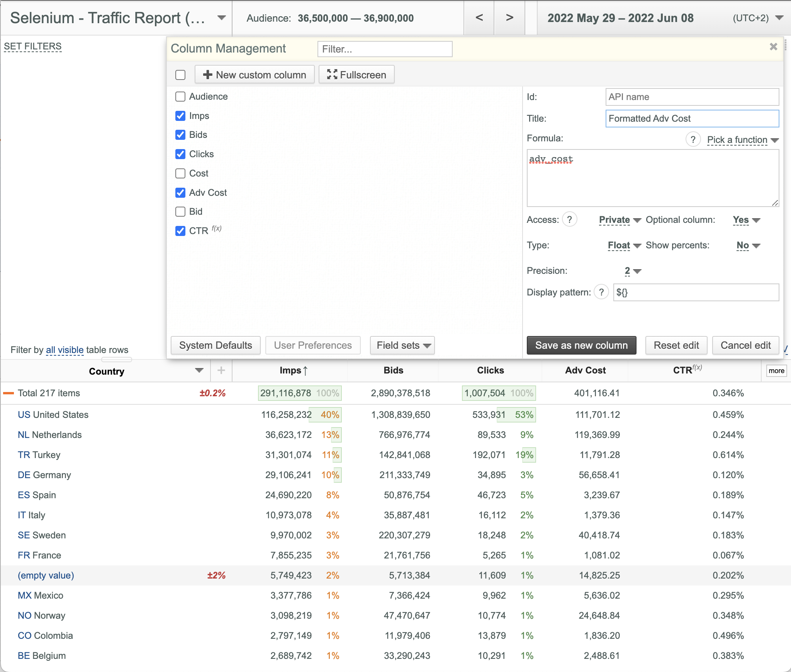Add a column with the plus icon

[x=221, y=371]
